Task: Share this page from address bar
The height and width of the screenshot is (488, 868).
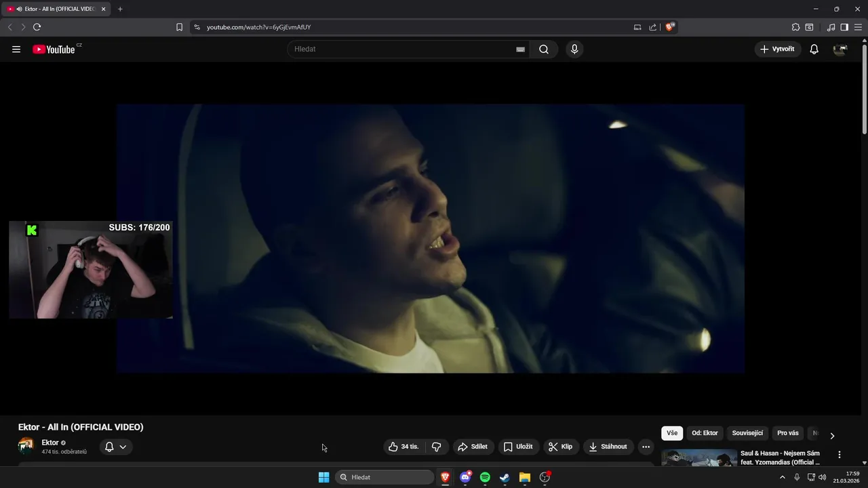Action: tap(653, 27)
